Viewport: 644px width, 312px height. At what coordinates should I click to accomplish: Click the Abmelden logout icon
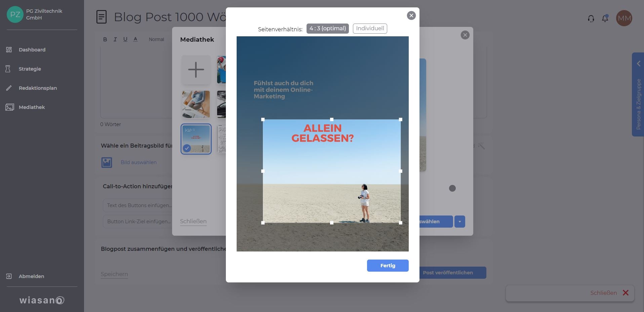click(9, 276)
